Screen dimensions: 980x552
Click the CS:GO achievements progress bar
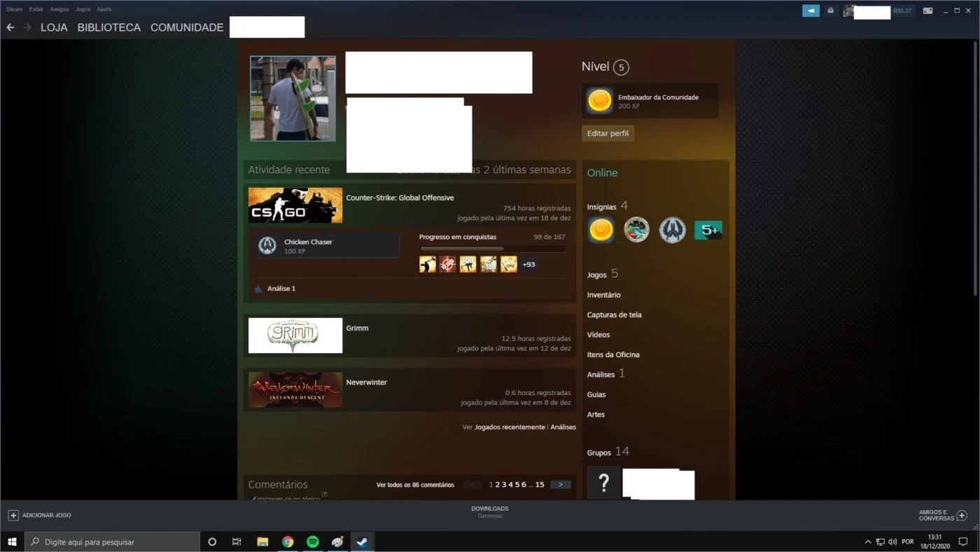(493, 249)
